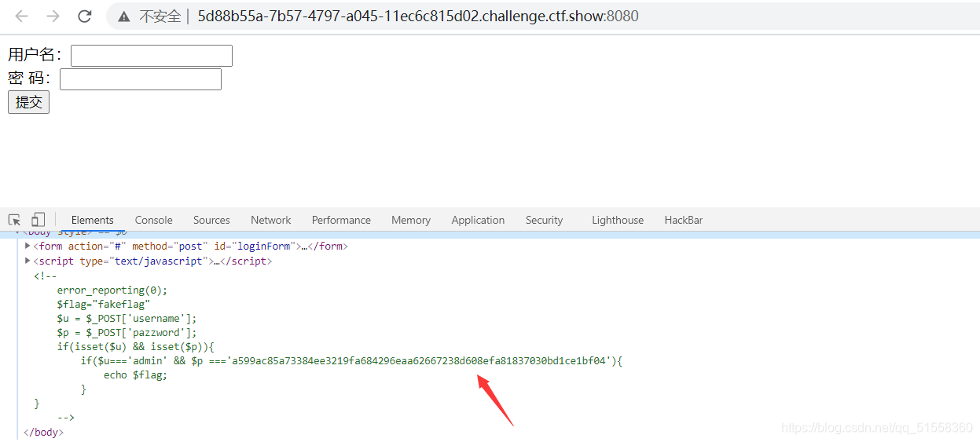
Task: Expand the script text/javascript node
Action: pyautogui.click(x=28, y=261)
